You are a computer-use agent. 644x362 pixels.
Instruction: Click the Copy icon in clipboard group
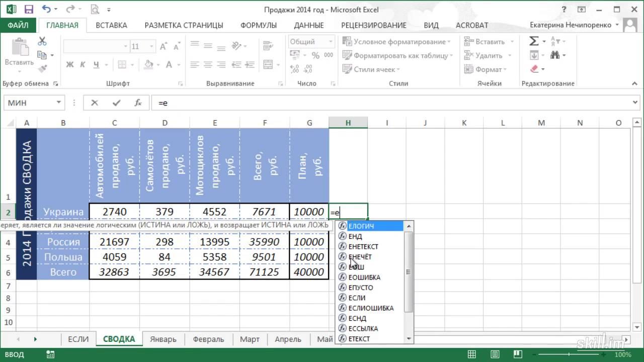click(x=42, y=55)
